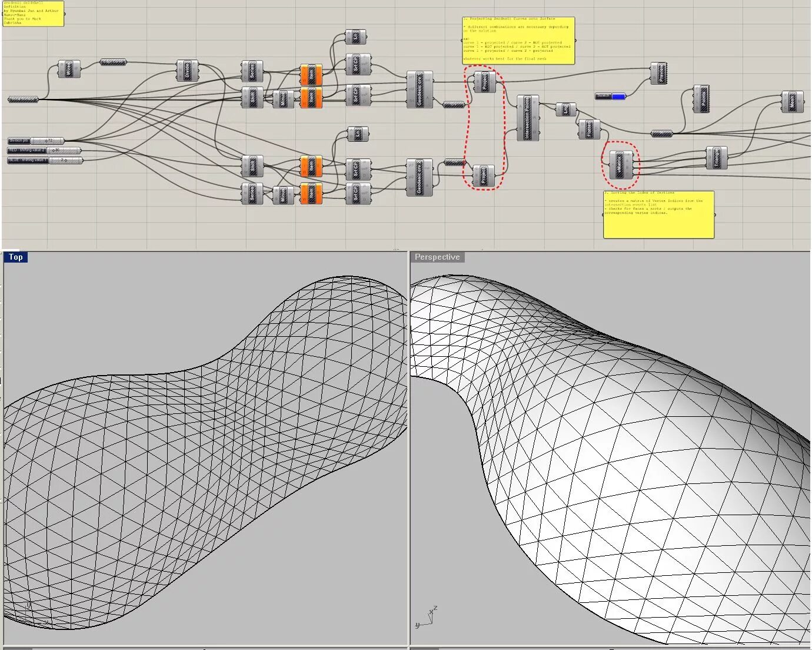Select the yellow note about projecting geodesic curves
This screenshot has height=650, width=812.
click(518, 41)
